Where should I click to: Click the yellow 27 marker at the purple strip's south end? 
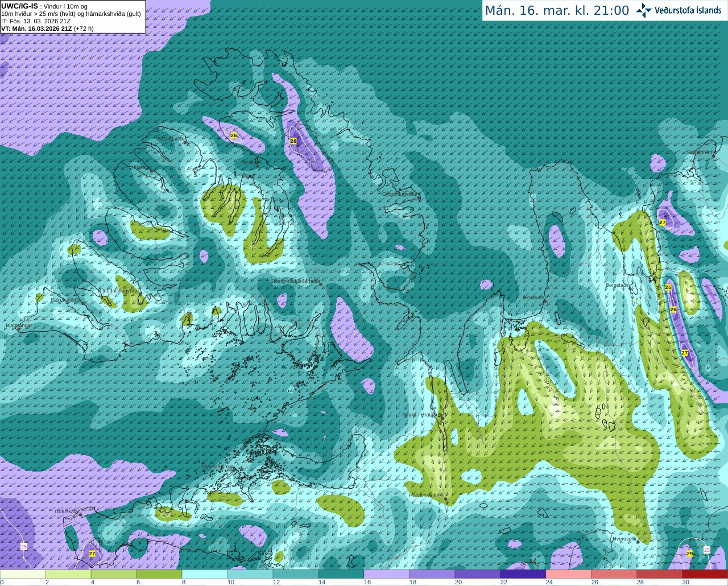click(x=685, y=353)
